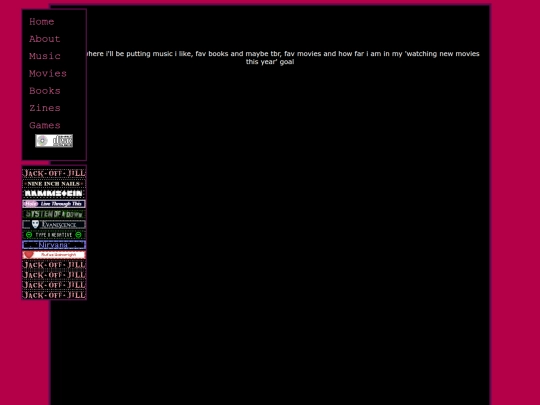Open the Games page link
The height and width of the screenshot is (405, 540).
[45, 125]
